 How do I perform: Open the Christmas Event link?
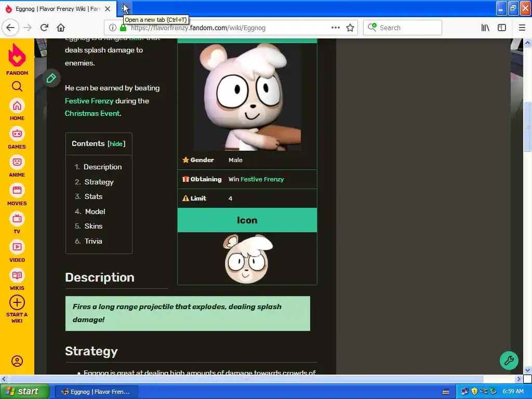(92, 114)
